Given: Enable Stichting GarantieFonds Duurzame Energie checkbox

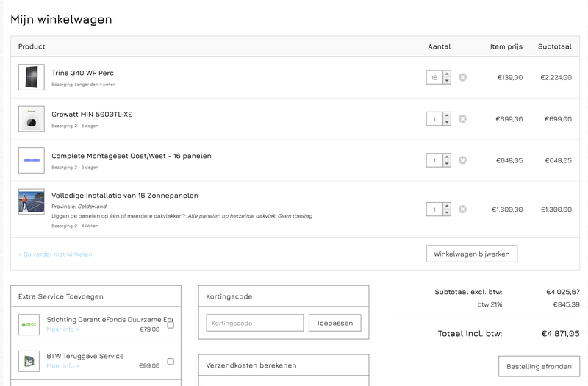Looking at the screenshot, I should (x=171, y=325).
